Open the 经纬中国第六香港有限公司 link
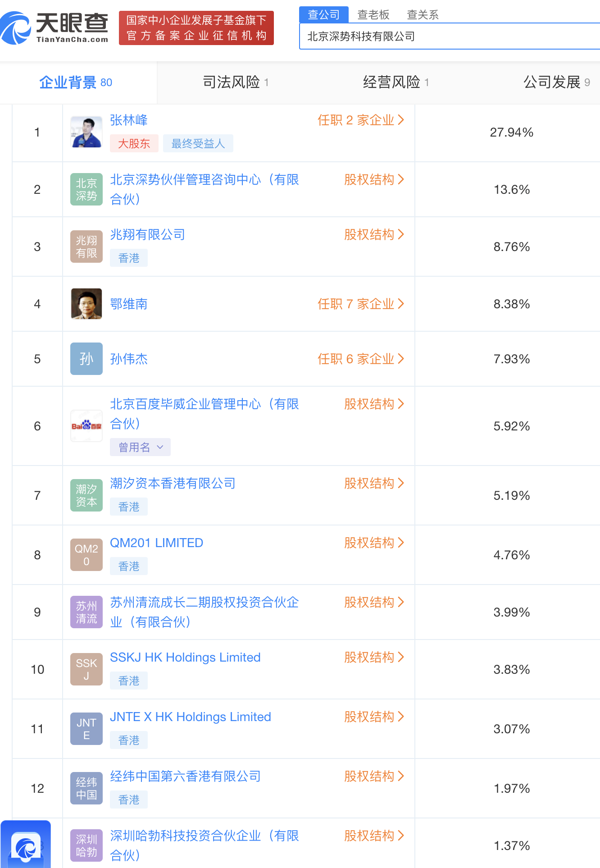Image resolution: width=600 pixels, height=868 pixels. (185, 777)
